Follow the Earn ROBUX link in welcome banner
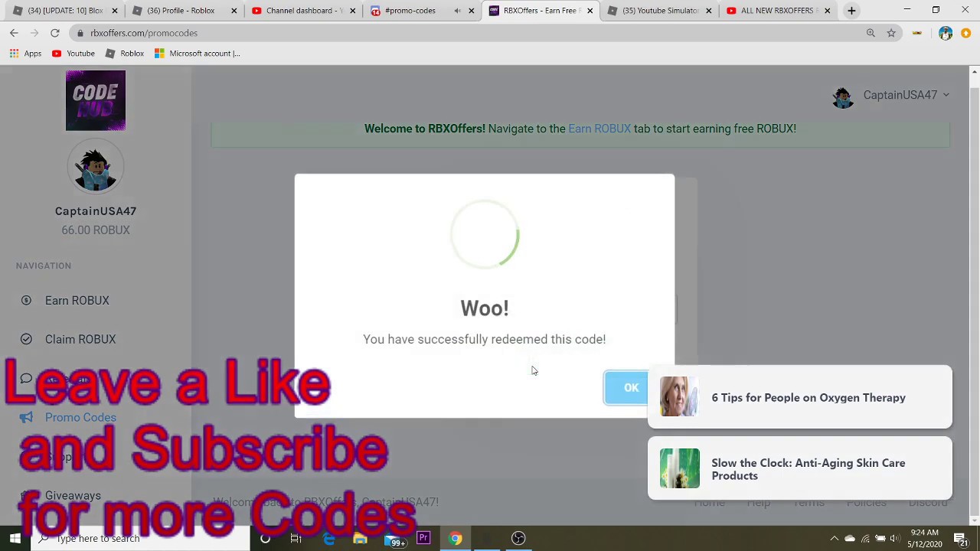The height and width of the screenshot is (551, 980). tap(599, 129)
